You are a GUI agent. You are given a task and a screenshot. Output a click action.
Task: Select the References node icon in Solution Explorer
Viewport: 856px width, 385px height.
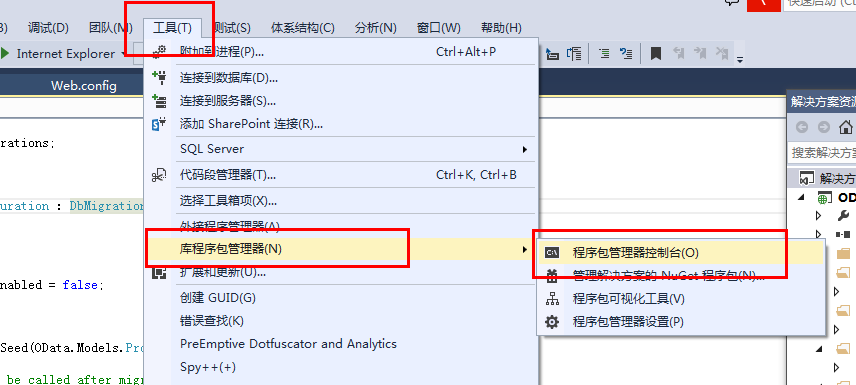click(x=843, y=234)
